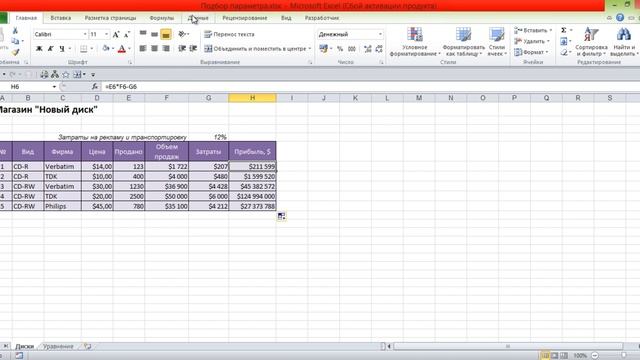The height and width of the screenshot is (360, 640).
Task: Click the Fill down icon
Action: coord(564,41)
